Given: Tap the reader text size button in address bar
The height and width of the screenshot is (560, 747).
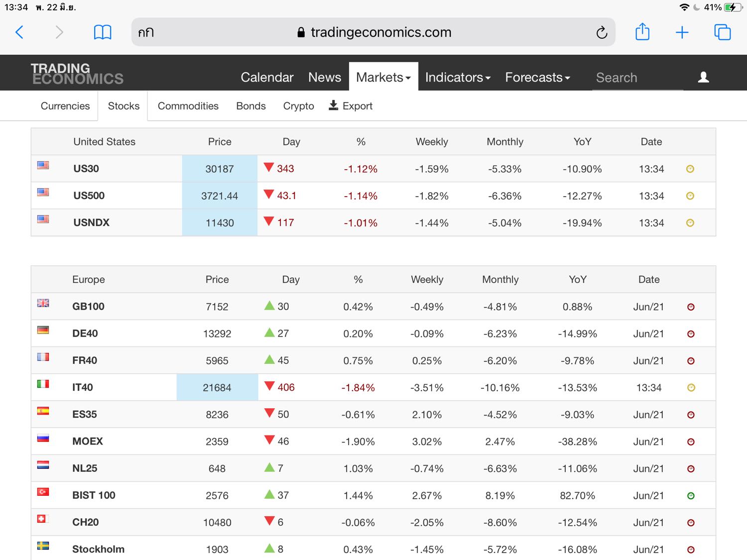Looking at the screenshot, I should [146, 32].
